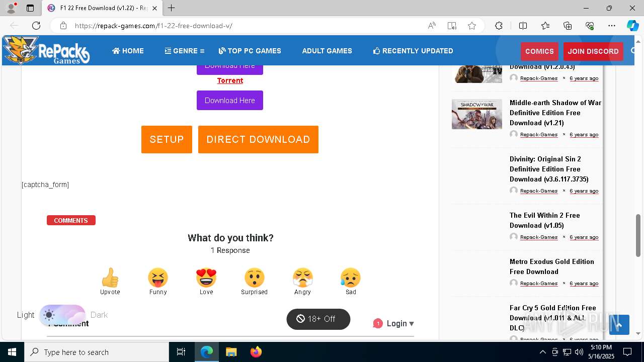Click Repack-Games author under Evil Within 2
The image size is (644, 362).
pos(539,237)
